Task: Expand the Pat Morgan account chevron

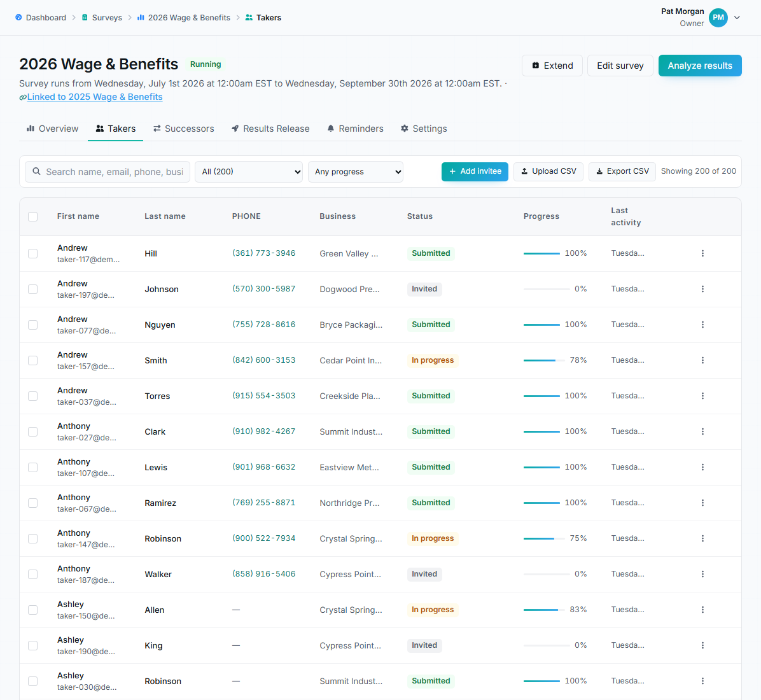Action: pos(737,17)
